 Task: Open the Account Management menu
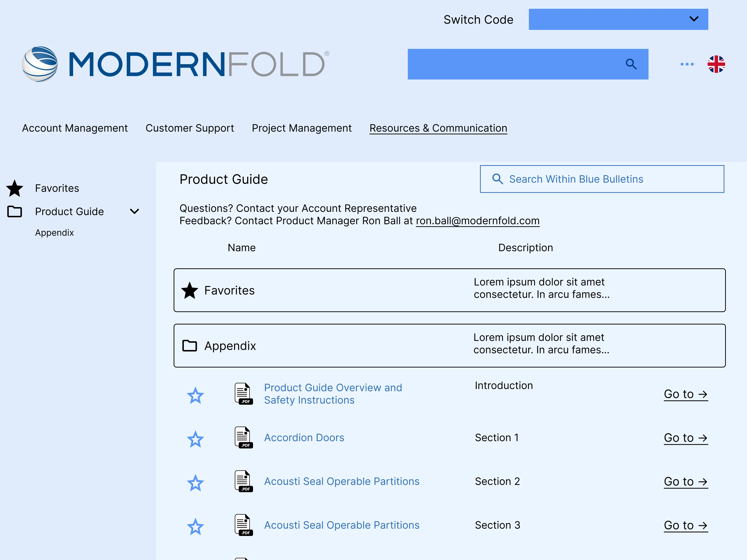click(75, 128)
